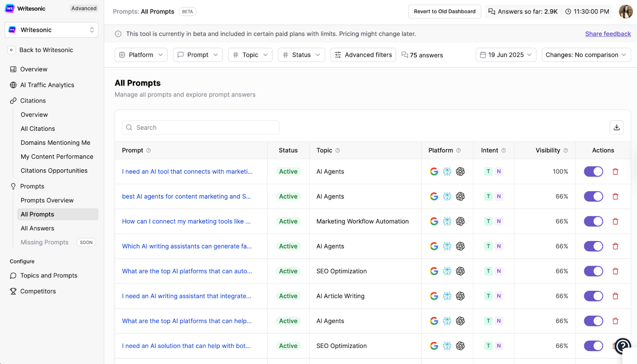The width and height of the screenshot is (637, 364).
Task: Click the beta notice info icon
Action: pyautogui.click(x=118, y=34)
